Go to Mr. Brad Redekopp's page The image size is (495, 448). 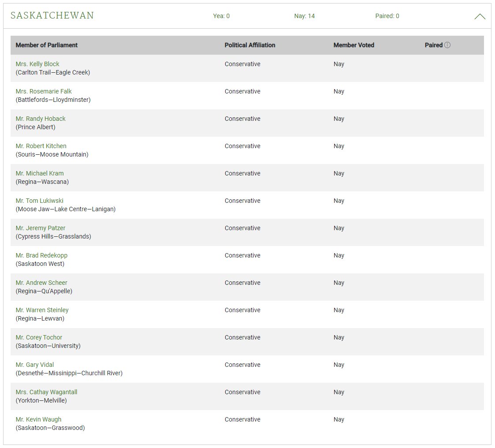pos(41,255)
